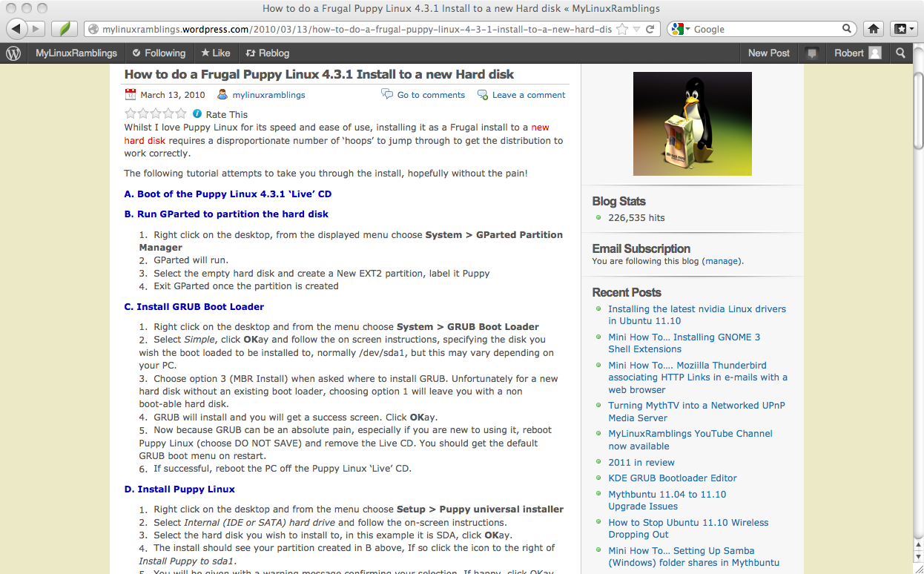This screenshot has width=924, height=574.
Task: Open the bookmarks dropdown button
Action: click(x=903, y=29)
